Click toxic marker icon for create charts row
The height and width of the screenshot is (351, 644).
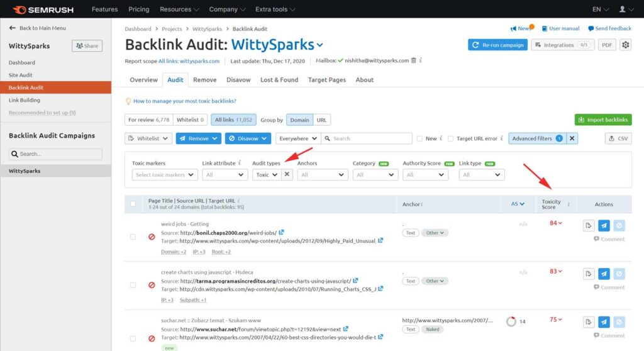click(x=152, y=285)
